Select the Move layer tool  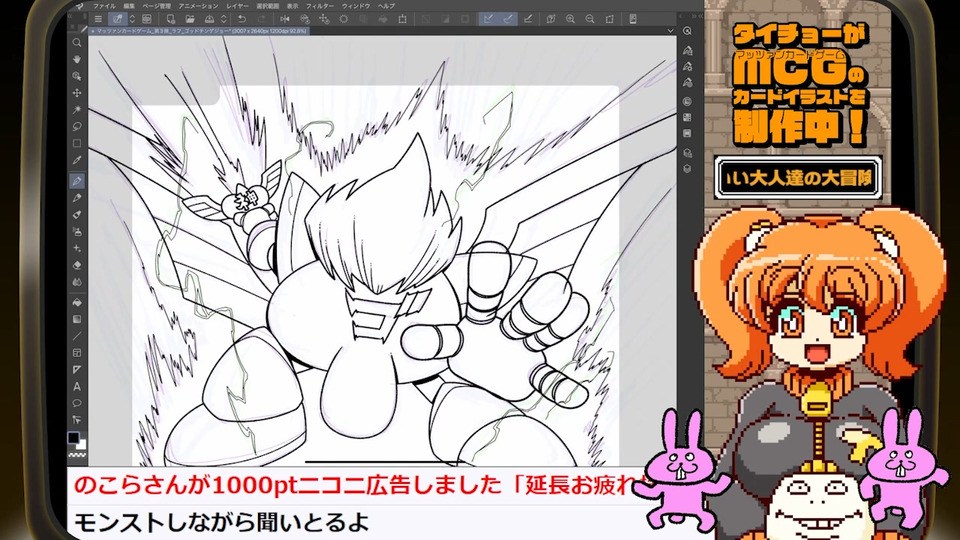tap(77, 93)
